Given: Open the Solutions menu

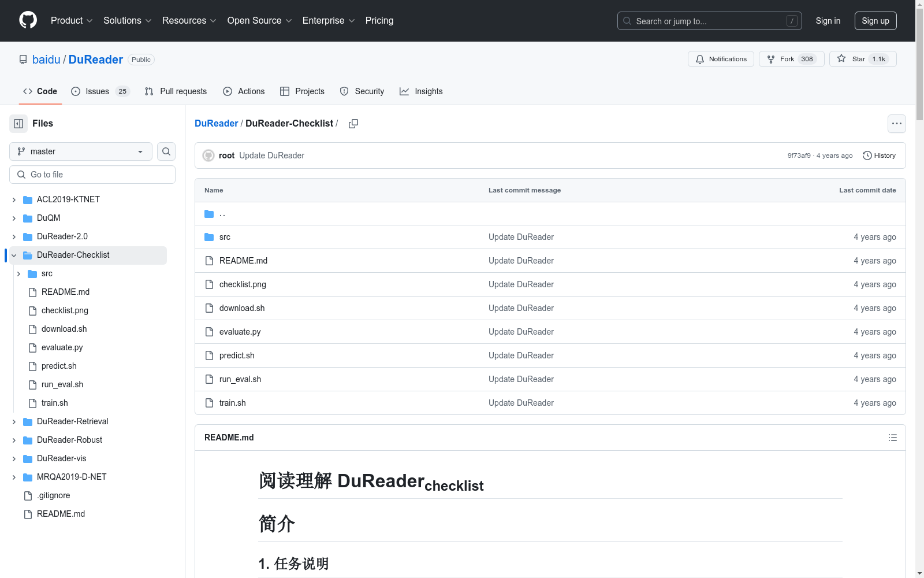Looking at the screenshot, I should click(127, 20).
